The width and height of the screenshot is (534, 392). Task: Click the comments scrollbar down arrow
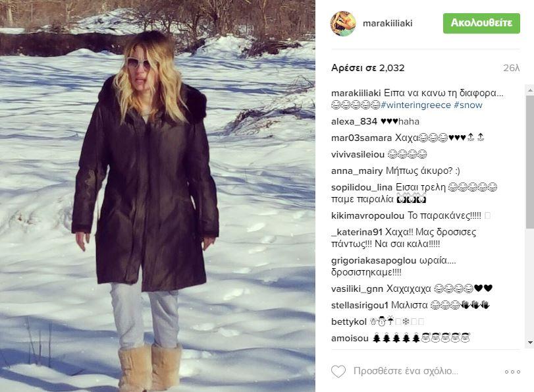(530, 342)
